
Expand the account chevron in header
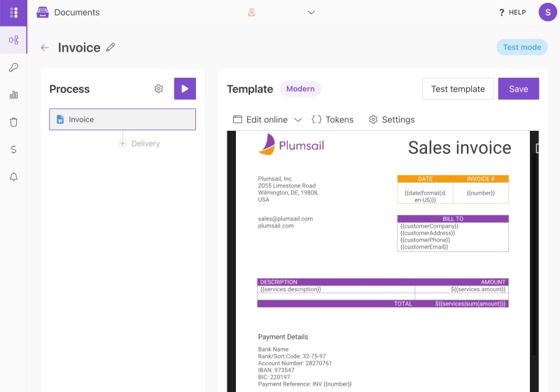click(x=311, y=13)
